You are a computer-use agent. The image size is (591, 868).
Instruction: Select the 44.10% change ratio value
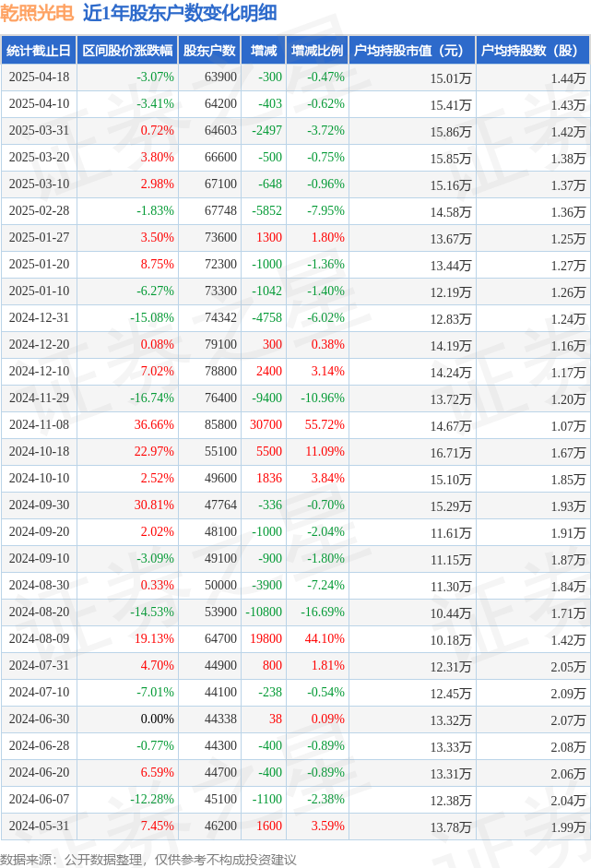point(325,638)
